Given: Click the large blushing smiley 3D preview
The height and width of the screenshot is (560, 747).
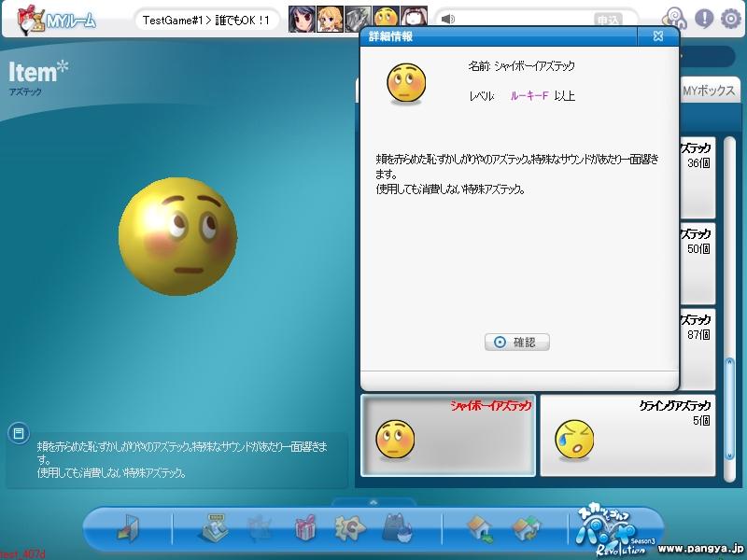Looking at the screenshot, I should point(177,236).
